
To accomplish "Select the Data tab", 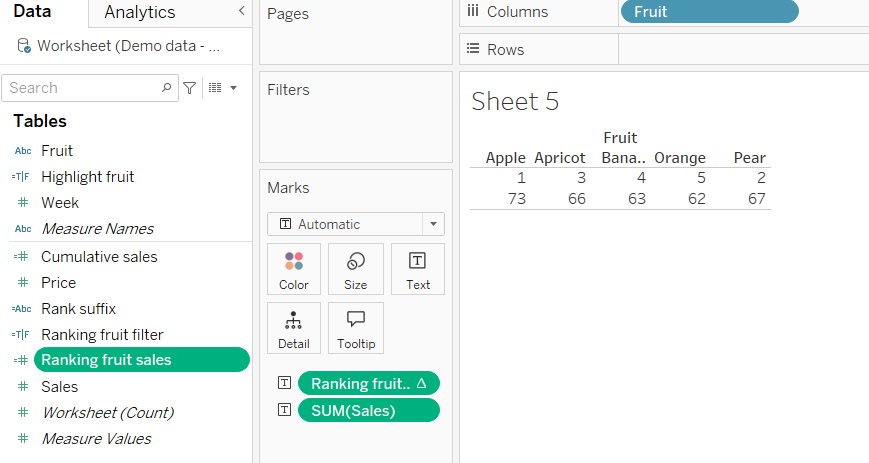I will (32, 12).
